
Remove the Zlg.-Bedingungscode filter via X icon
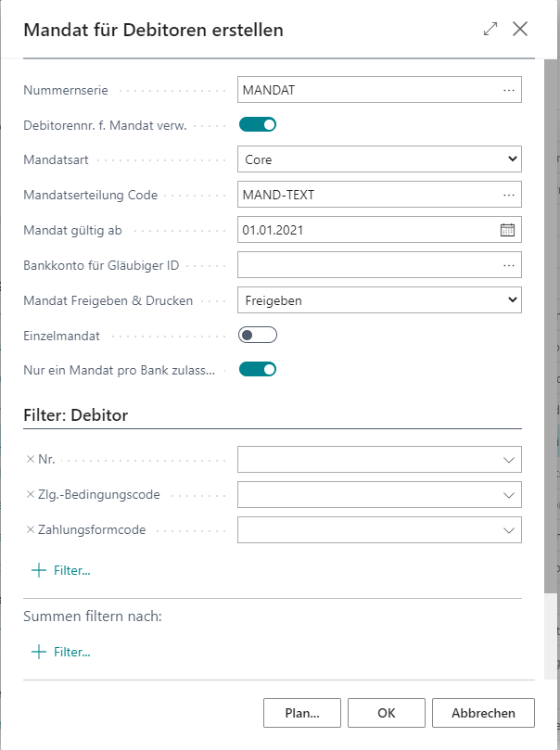(28, 494)
